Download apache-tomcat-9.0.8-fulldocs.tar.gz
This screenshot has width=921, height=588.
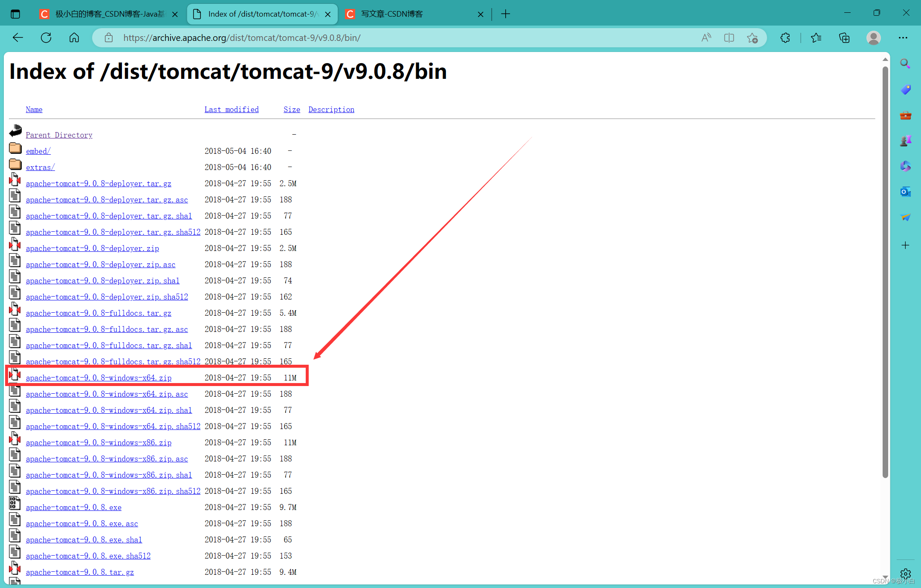pyautogui.click(x=98, y=313)
